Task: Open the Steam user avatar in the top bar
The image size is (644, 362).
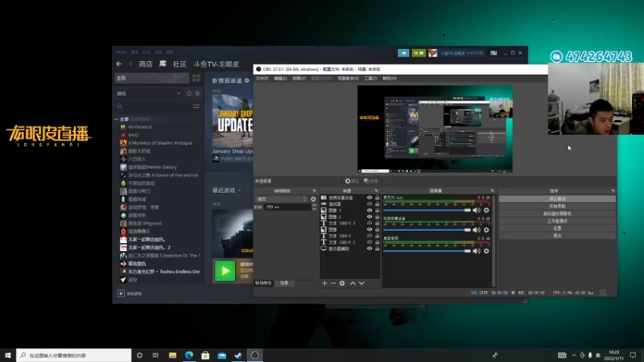Action: tap(433, 53)
